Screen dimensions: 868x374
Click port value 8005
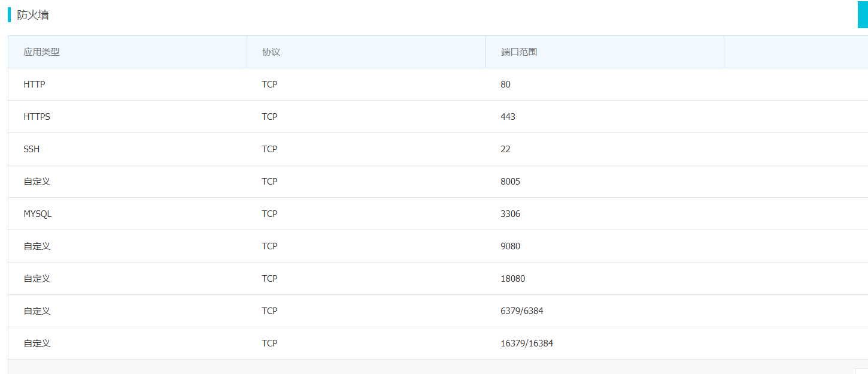(511, 182)
